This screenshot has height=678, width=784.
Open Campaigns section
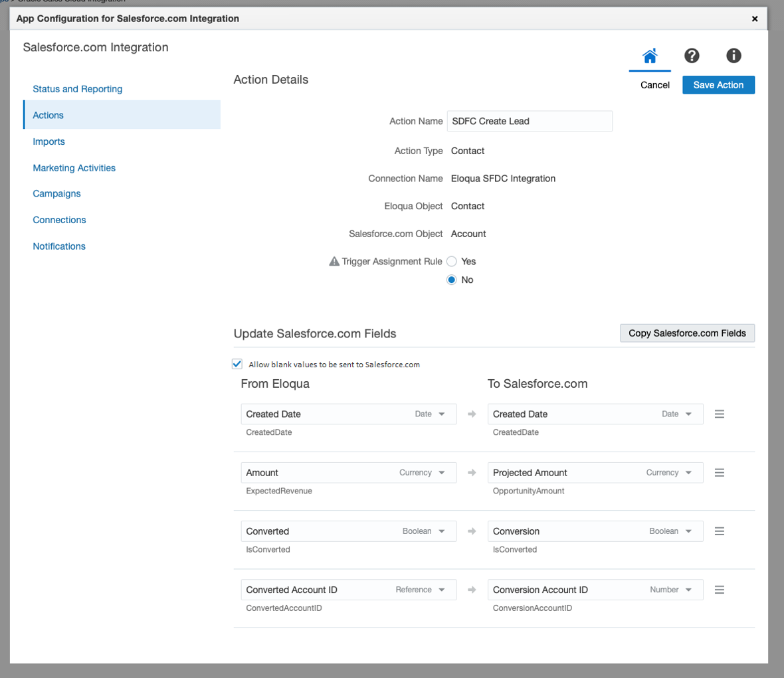(x=56, y=193)
